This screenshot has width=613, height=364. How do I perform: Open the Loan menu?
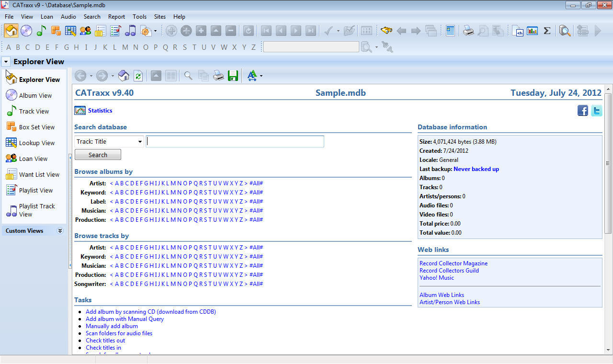point(47,16)
